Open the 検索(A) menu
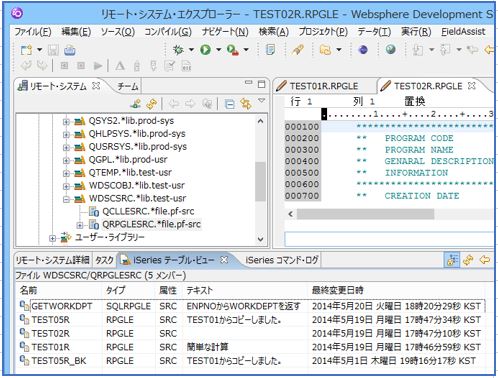The image size is (498, 378). pyautogui.click(x=274, y=32)
